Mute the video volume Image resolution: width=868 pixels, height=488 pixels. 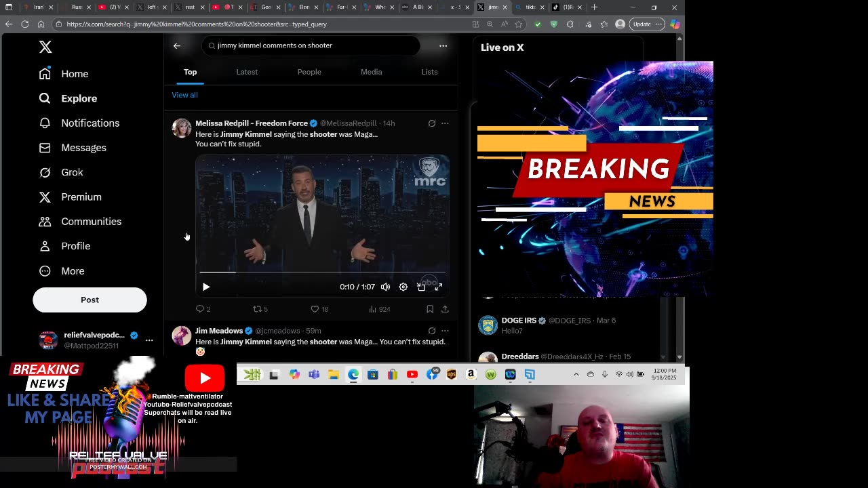coord(385,287)
